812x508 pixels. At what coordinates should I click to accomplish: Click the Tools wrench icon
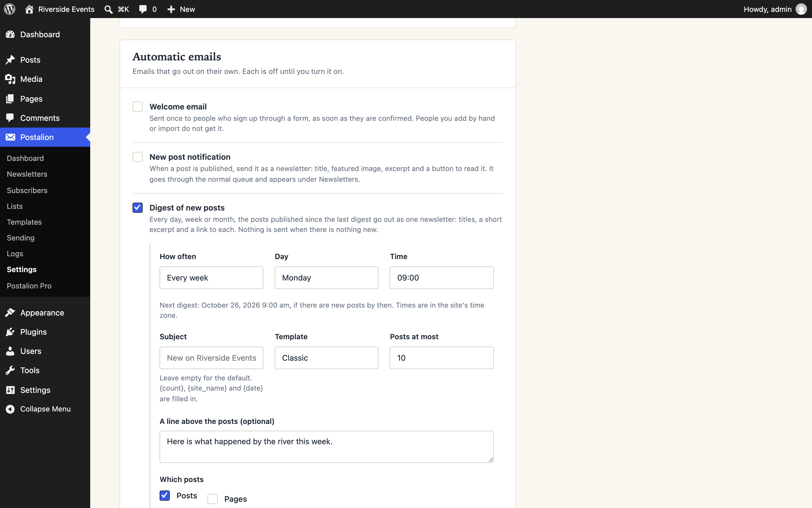tap(10, 370)
